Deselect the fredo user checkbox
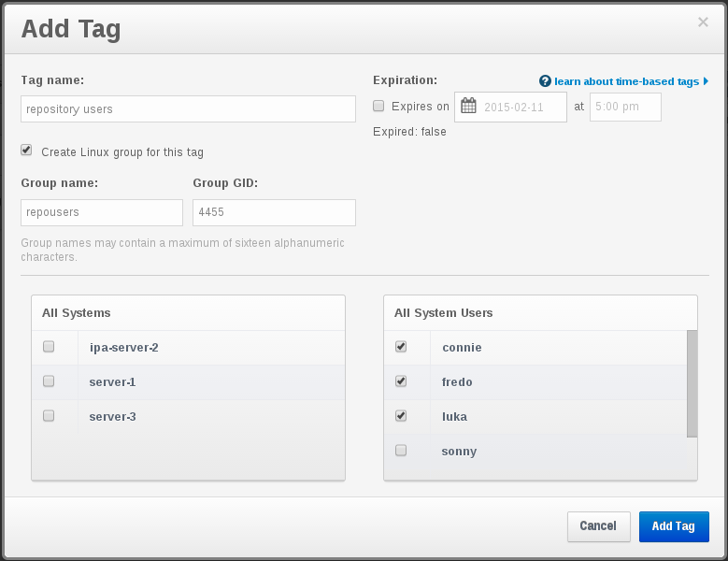The image size is (728, 561). click(401, 381)
